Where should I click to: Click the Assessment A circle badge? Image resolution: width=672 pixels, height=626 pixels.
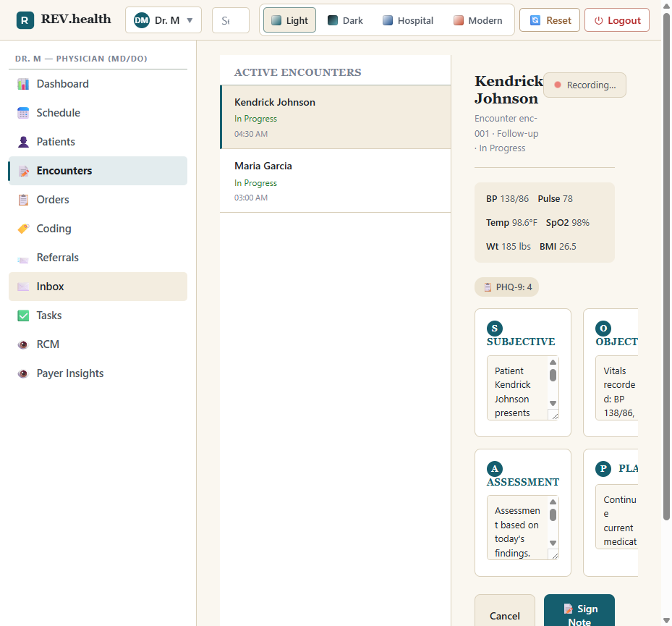click(x=495, y=469)
